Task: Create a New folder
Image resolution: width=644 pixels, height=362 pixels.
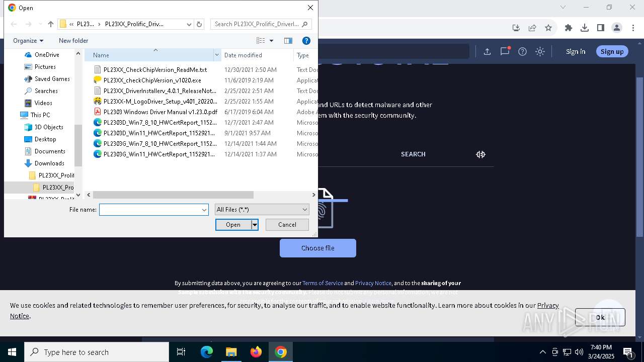Action: pos(73,41)
